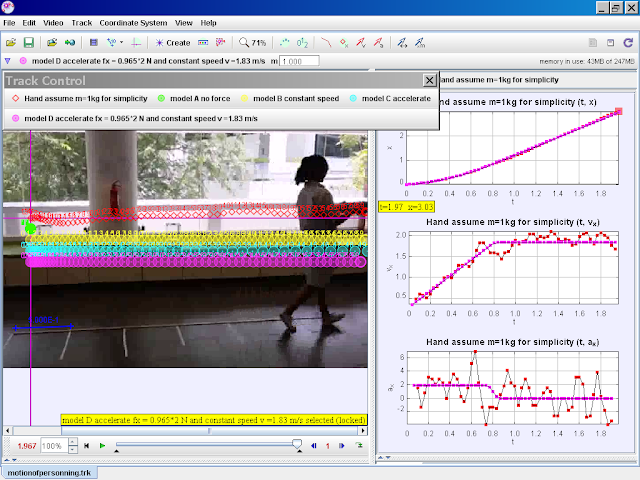
Task: Expand the calibration tools dropdown arrow
Action: pos(121,42)
